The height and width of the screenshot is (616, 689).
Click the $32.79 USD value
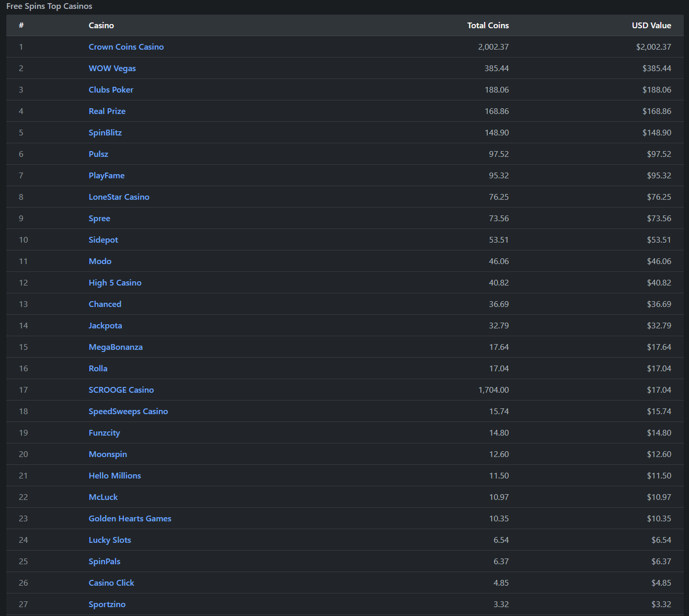pos(659,325)
